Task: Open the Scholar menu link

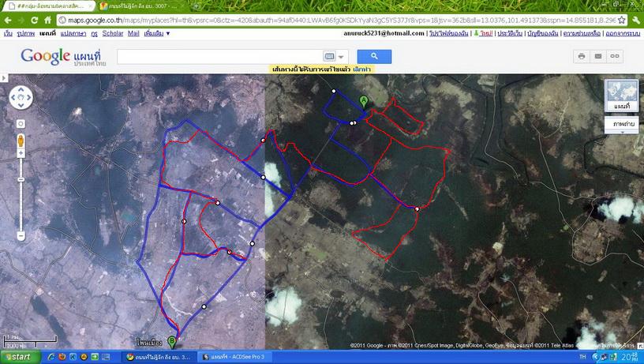Action: click(112, 34)
